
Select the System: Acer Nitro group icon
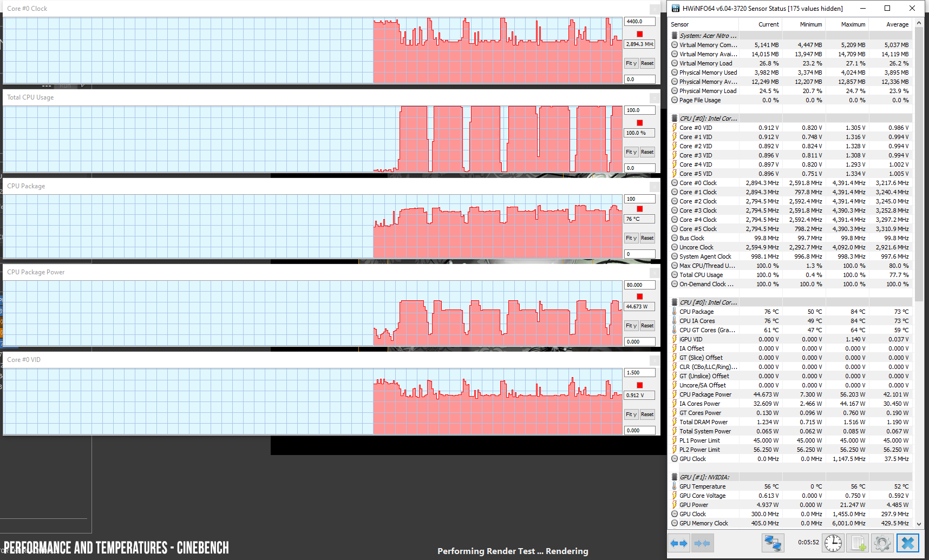click(x=674, y=36)
